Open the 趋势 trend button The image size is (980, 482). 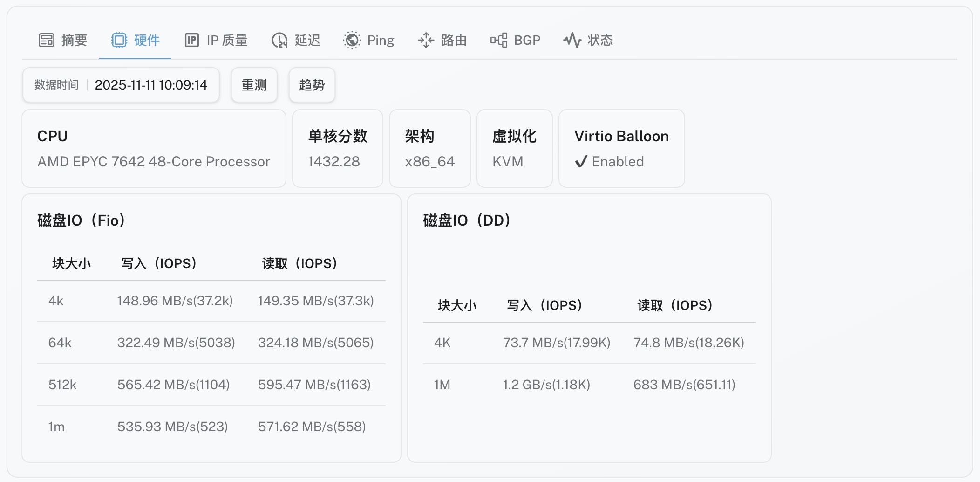(312, 85)
